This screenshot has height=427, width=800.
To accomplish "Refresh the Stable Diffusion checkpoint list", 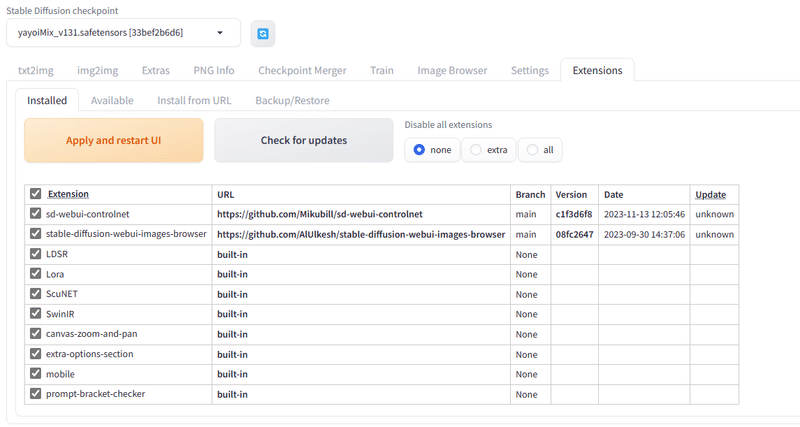I will pos(263,34).
